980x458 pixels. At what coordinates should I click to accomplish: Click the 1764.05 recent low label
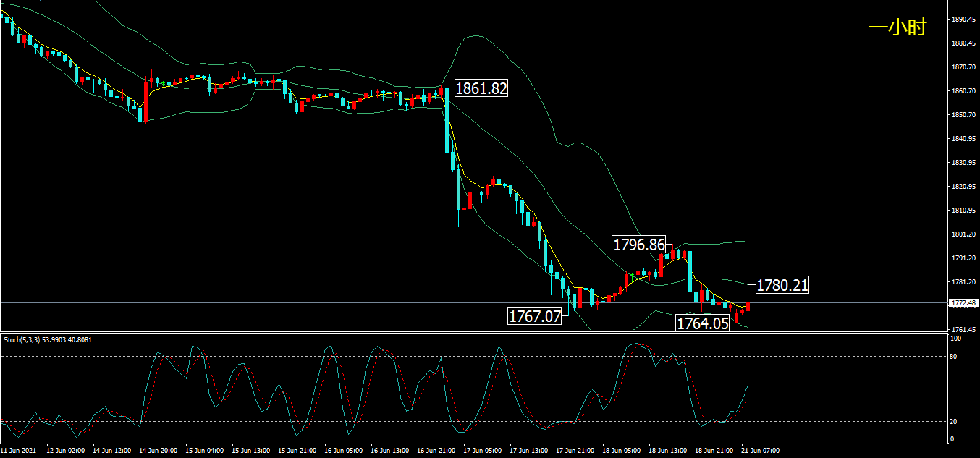click(702, 323)
